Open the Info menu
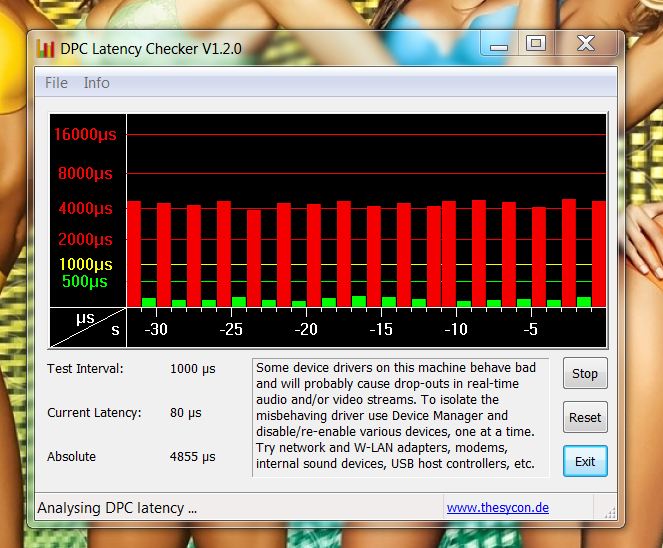663x548 pixels. [96, 83]
